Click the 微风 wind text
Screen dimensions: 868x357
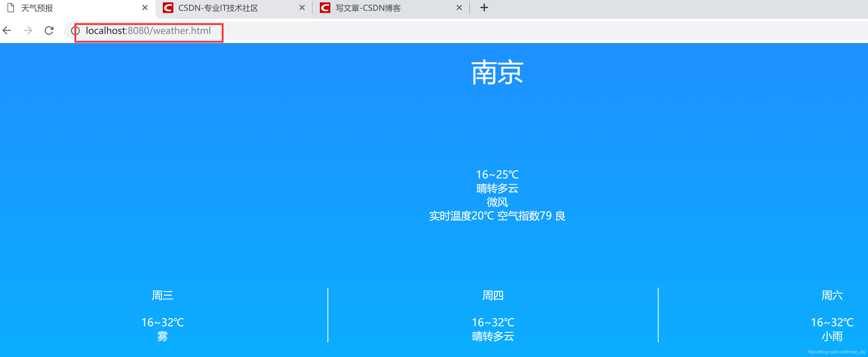point(497,202)
